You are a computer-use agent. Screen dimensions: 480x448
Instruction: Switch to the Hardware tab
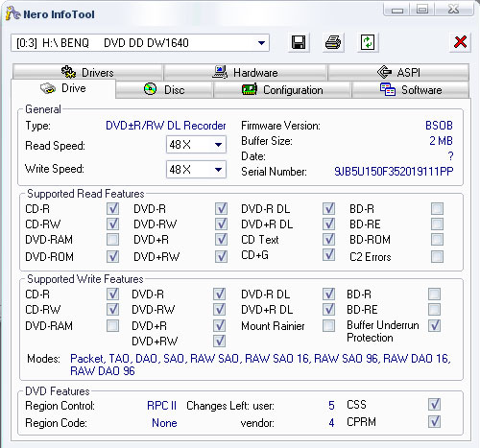click(x=246, y=72)
